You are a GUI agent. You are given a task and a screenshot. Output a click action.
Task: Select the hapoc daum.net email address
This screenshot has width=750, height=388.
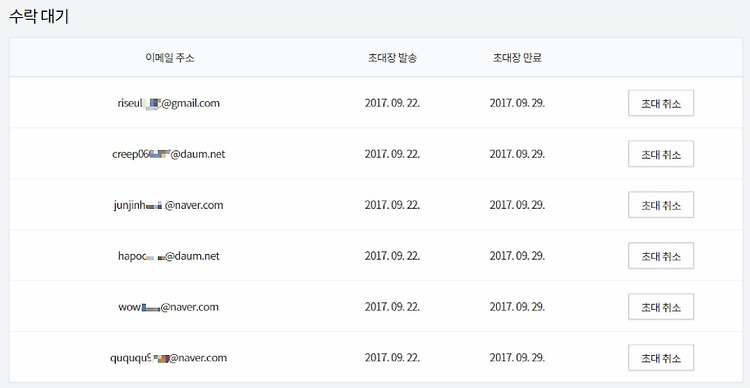(168, 256)
